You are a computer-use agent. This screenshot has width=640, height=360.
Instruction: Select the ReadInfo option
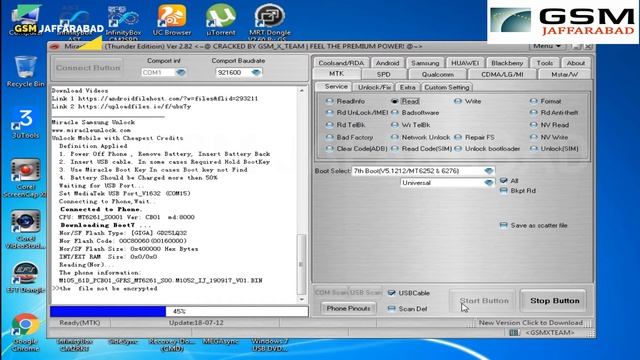pos(345,101)
